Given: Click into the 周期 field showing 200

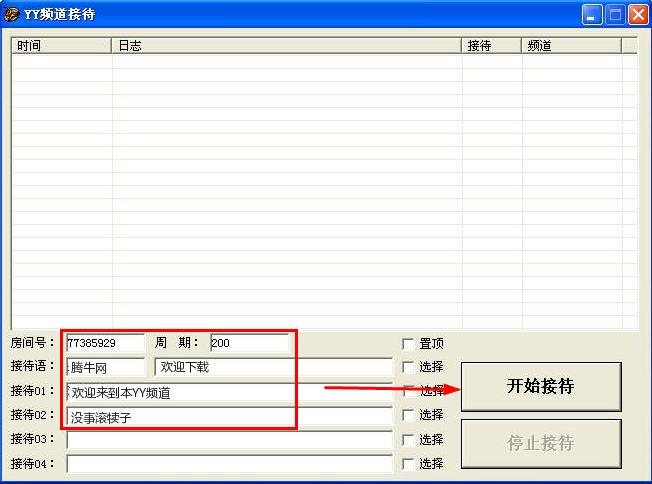Looking at the screenshot, I should click(x=249, y=343).
